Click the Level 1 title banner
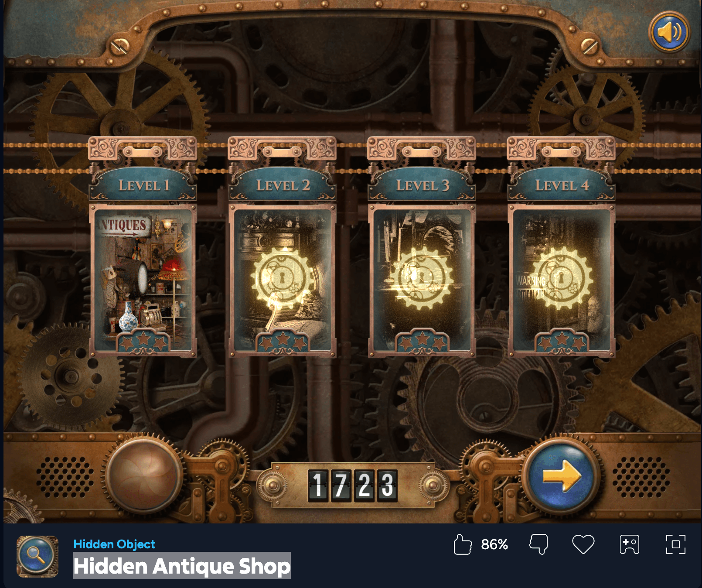702x588 pixels. [x=143, y=185]
